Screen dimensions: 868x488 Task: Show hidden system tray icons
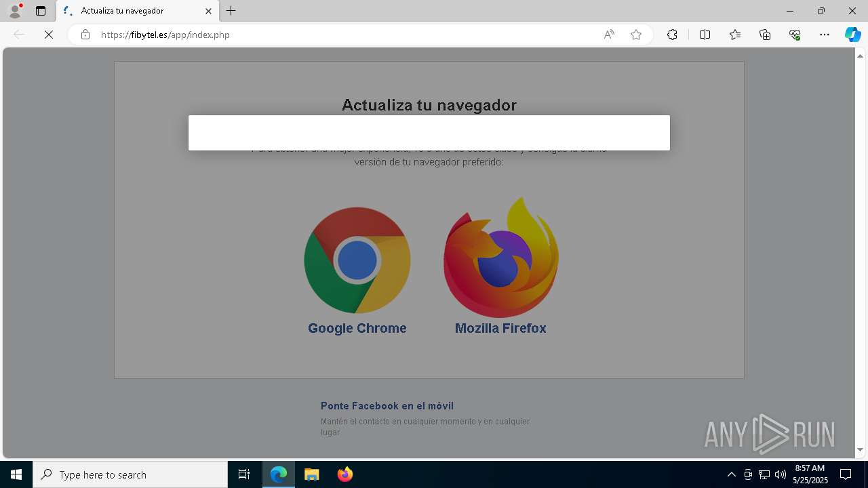coord(731,474)
